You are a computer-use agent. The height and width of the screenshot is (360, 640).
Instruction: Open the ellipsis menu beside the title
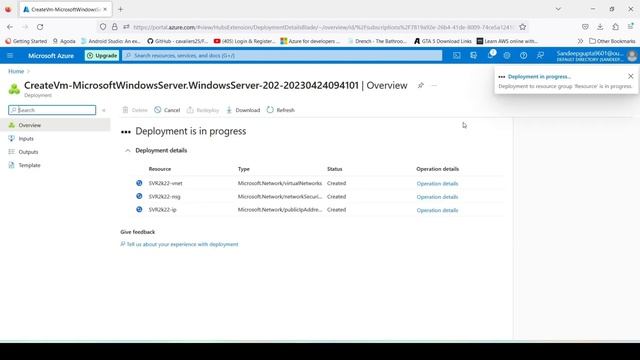(x=434, y=85)
